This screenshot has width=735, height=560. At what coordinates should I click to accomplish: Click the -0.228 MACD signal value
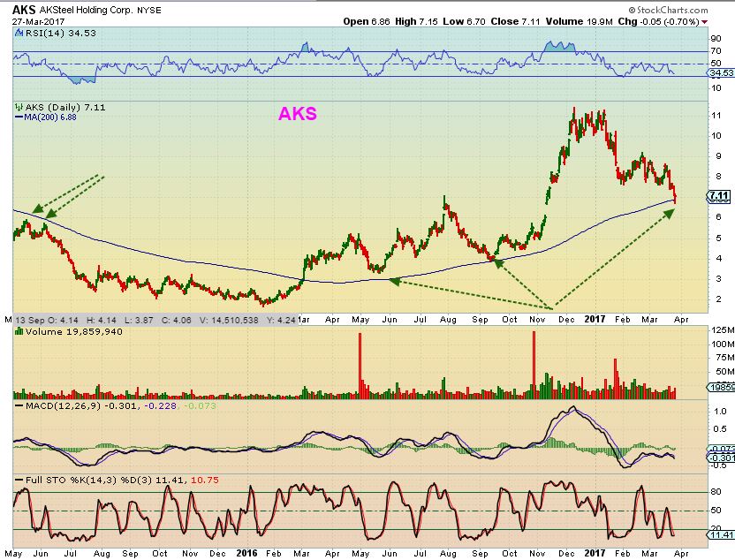160,405
